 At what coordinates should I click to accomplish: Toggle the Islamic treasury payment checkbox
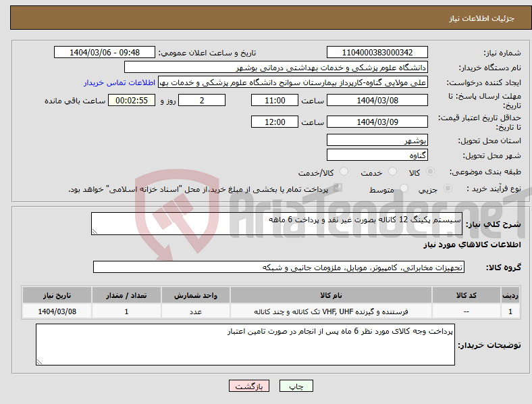coord(338,188)
